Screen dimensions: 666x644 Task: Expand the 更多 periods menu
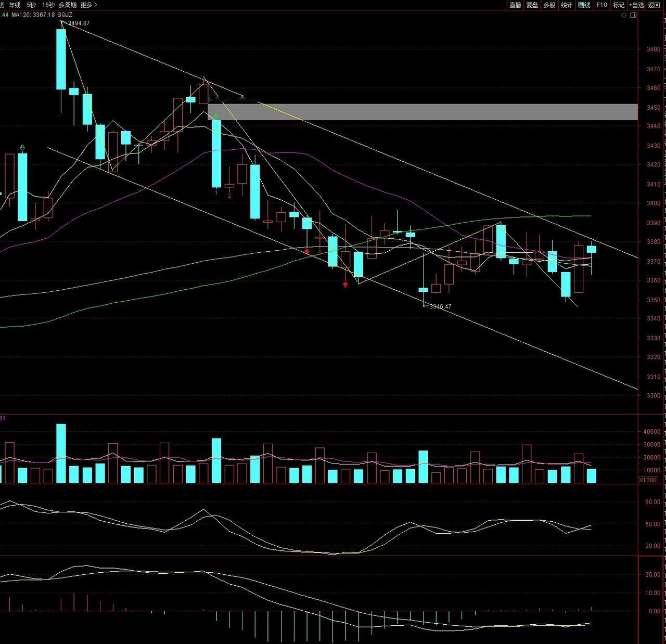tap(88, 5)
